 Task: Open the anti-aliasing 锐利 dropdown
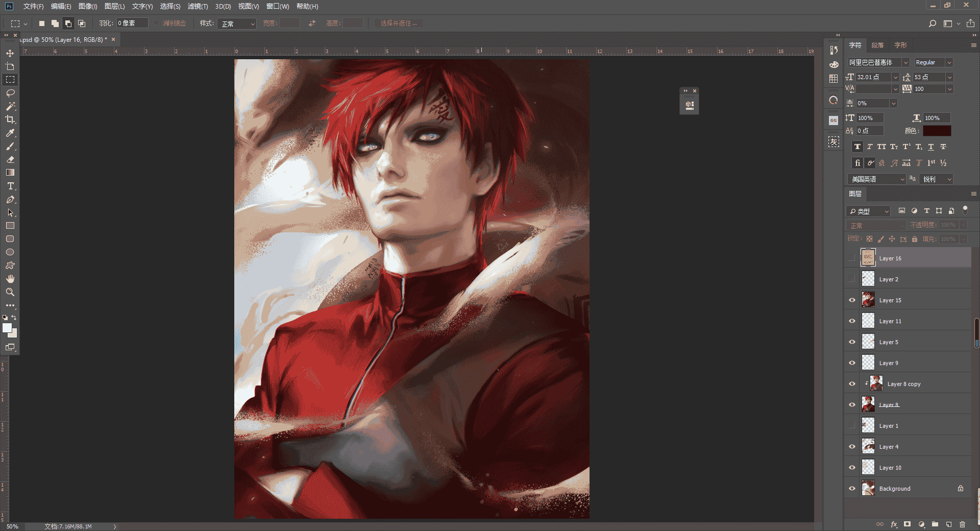click(x=936, y=179)
